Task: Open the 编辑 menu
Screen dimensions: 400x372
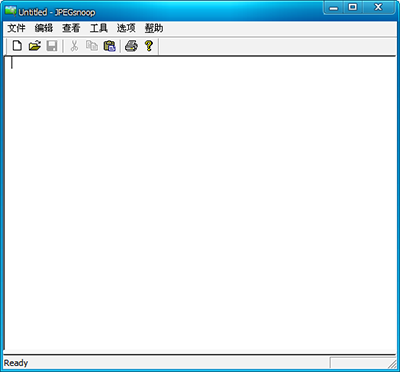Action: 44,29
